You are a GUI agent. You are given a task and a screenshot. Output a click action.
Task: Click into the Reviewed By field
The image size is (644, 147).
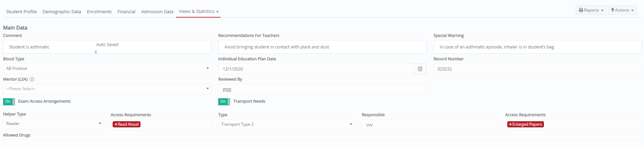[322, 89]
